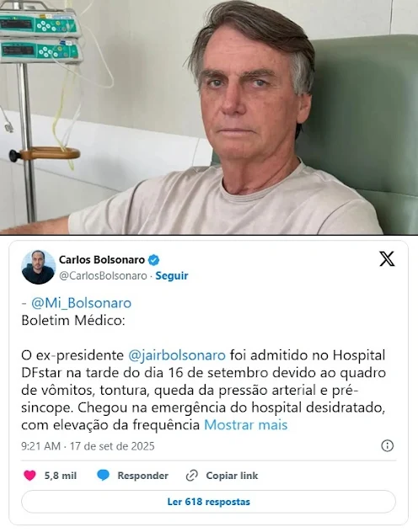
Task: Click the Copiar link label
Action: pos(233,476)
